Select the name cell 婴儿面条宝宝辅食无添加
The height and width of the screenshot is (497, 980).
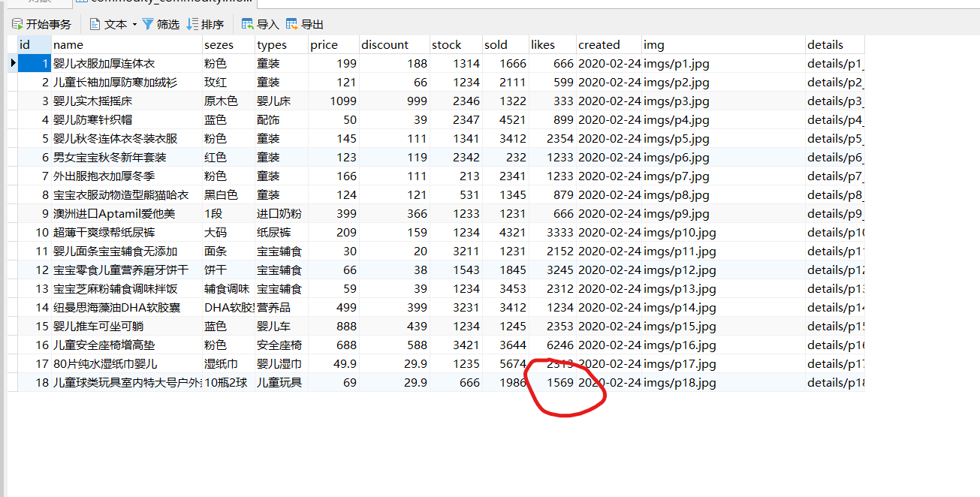pos(126,252)
